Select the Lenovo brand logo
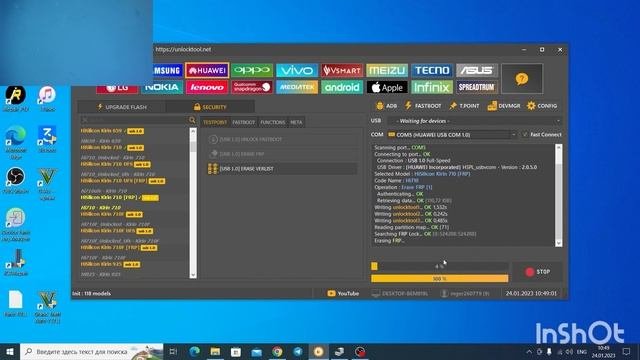The height and width of the screenshot is (360, 640). [x=207, y=87]
